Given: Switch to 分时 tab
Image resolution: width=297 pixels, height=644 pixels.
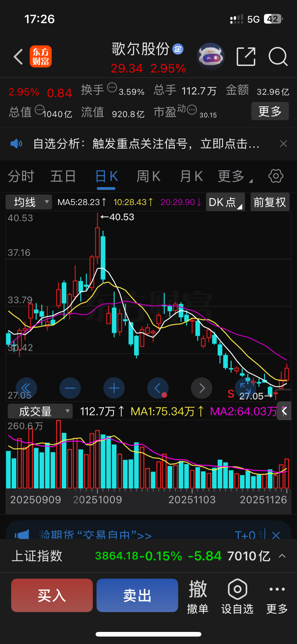Looking at the screenshot, I should pos(21,176).
